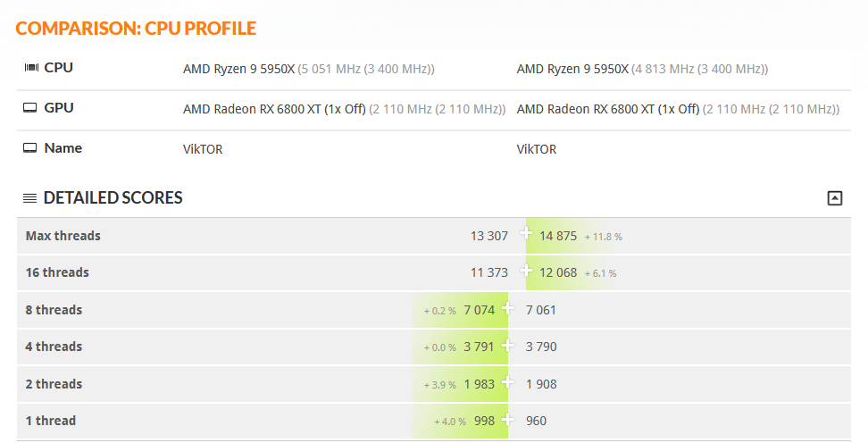Click the Detailed Scores list icon
Viewport: 868px width, 443px height.
(30, 198)
